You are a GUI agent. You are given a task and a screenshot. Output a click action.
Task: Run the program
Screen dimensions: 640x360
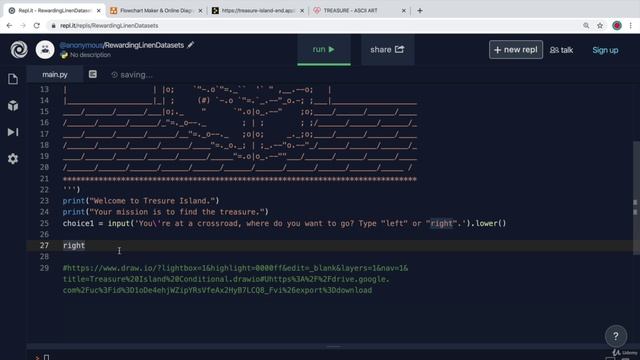324,49
